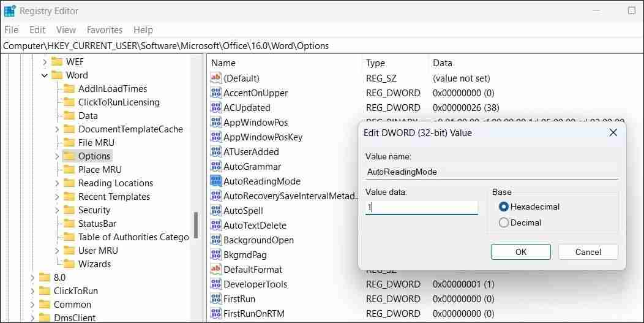Click the AutoTextDelete value icon
644x323 pixels.
pyautogui.click(x=215, y=226)
